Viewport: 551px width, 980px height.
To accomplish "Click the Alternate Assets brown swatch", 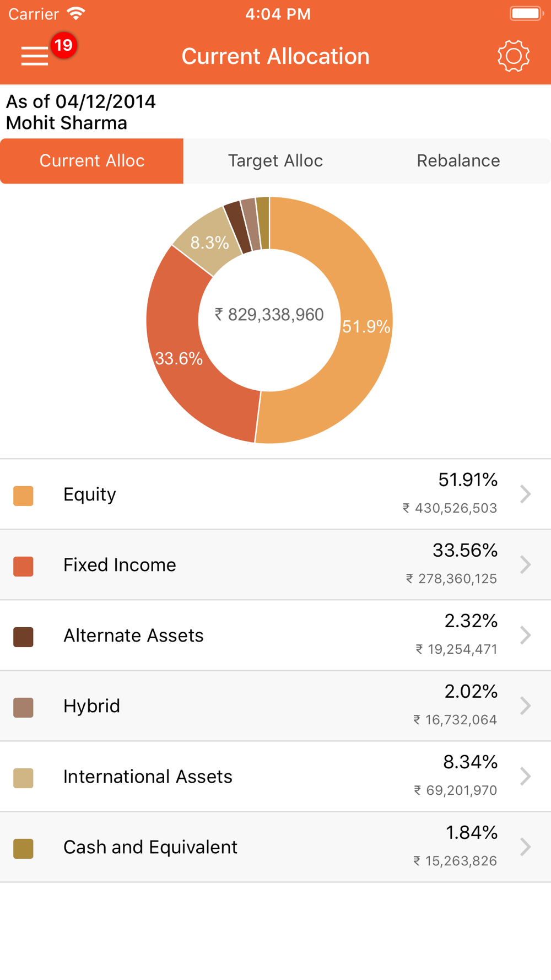I will [x=24, y=637].
